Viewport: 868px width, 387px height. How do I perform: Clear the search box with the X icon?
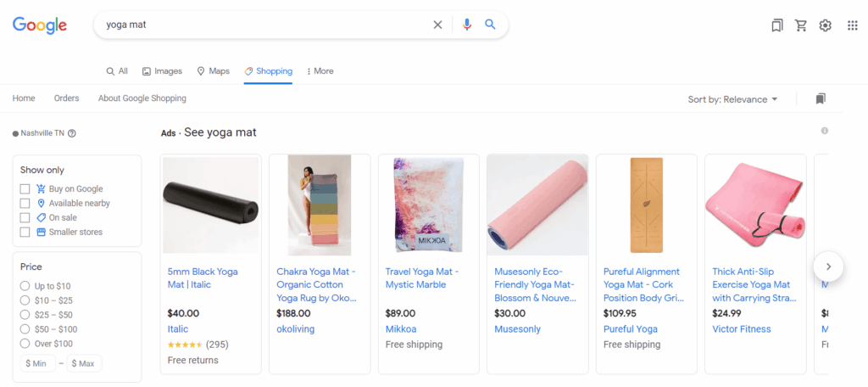click(437, 25)
